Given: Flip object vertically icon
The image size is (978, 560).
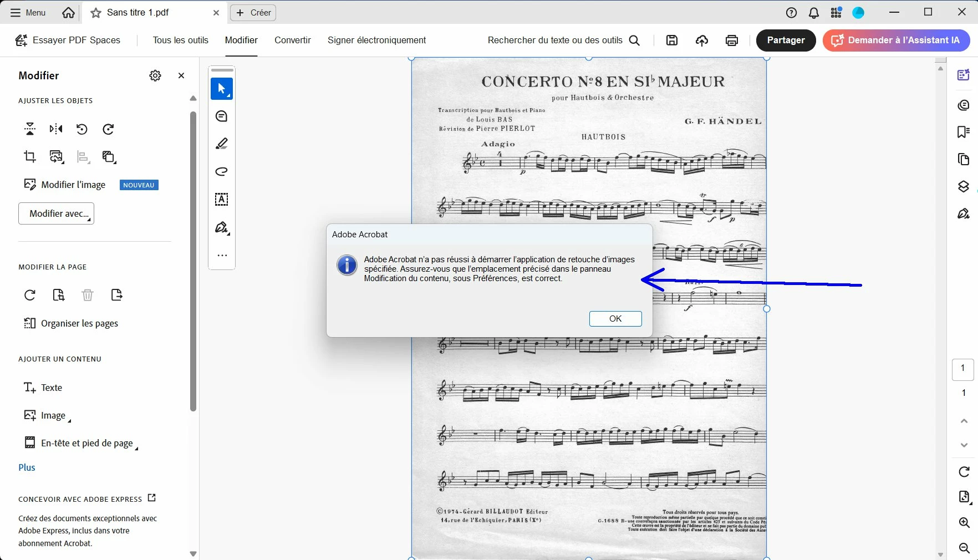Looking at the screenshot, I should coord(30,129).
